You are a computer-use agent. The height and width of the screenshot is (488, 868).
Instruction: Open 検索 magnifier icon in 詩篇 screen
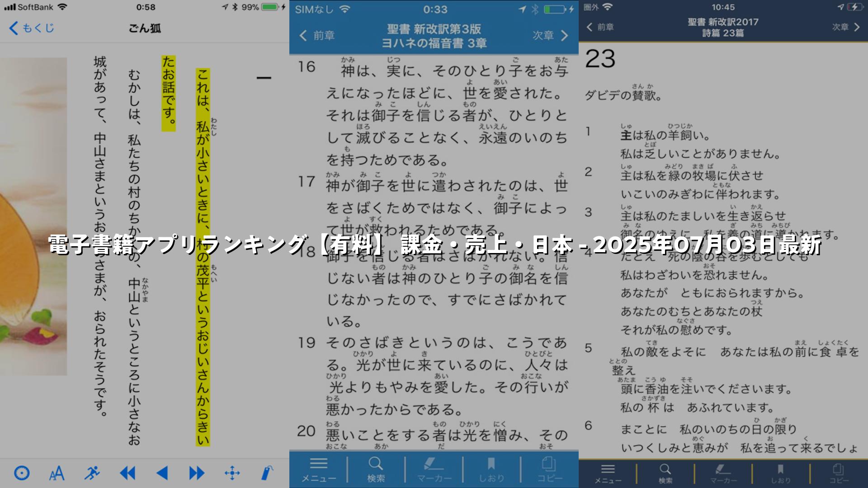(x=665, y=474)
